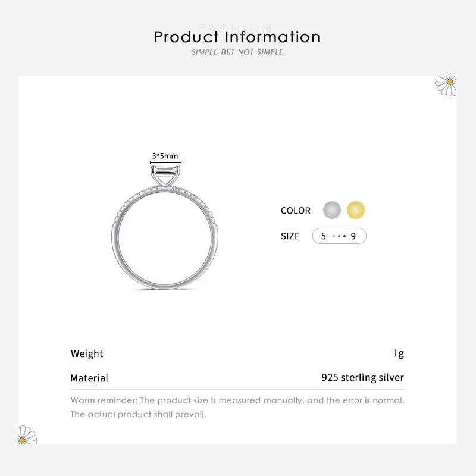Screen dimensions: 476x476
Task: Select the Material row label
Action: pyautogui.click(x=89, y=378)
